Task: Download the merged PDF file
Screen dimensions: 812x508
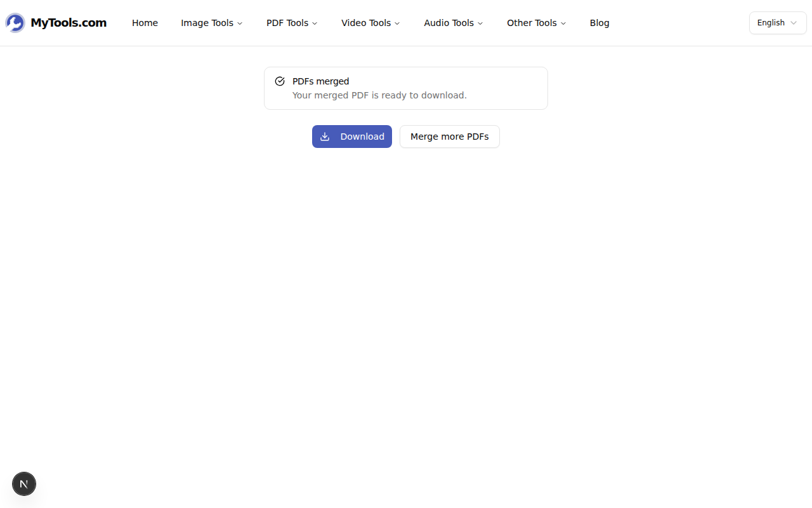Action: (352, 136)
